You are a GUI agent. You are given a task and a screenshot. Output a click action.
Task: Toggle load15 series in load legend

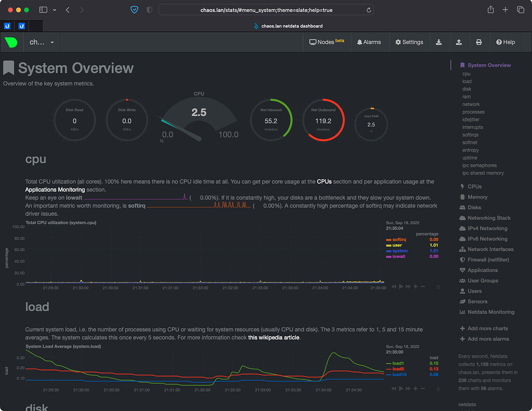(399, 375)
